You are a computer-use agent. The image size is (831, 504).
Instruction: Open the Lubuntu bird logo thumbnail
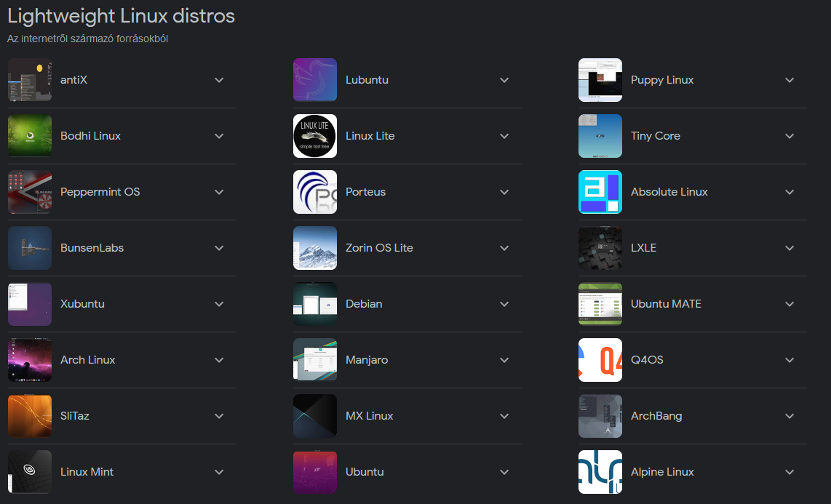[x=315, y=80]
